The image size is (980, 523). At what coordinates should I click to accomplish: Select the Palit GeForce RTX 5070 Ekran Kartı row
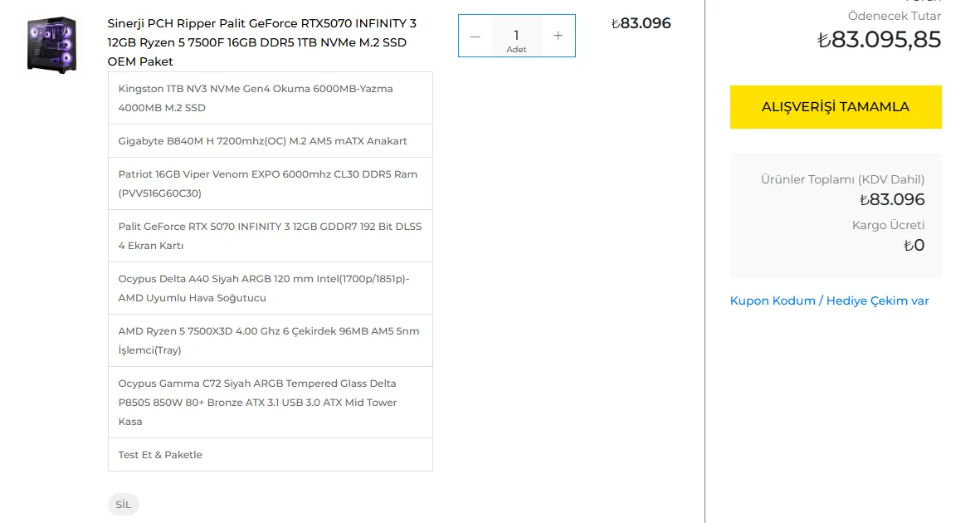click(x=270, y=236)
